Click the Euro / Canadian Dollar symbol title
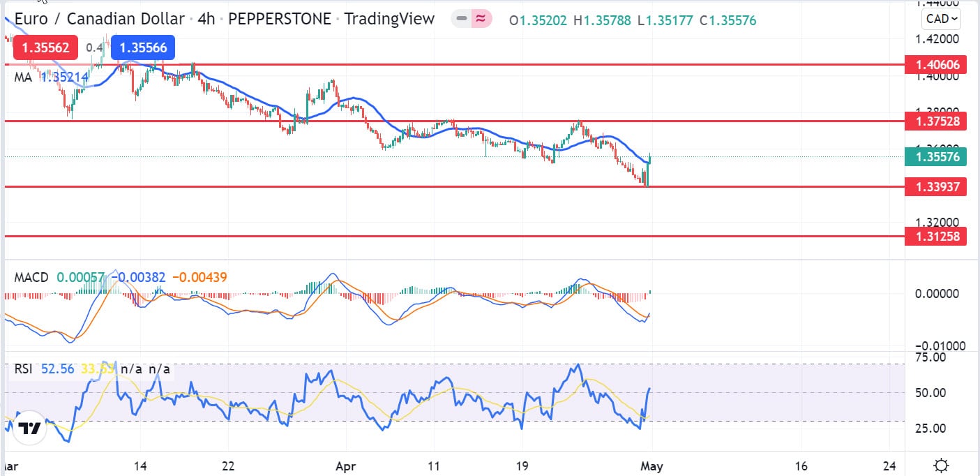 100,19
